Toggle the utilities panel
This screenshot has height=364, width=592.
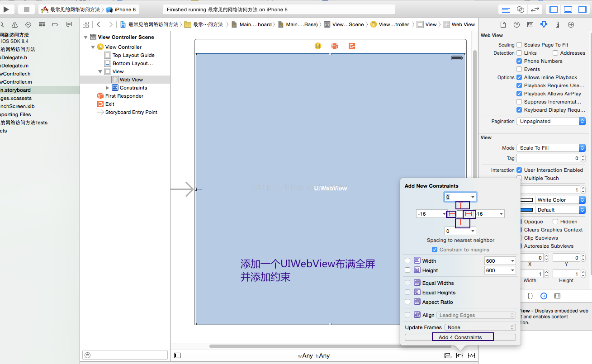[x=583, y=9]
